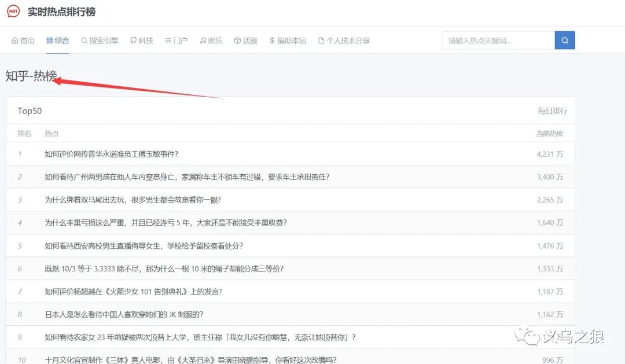Click the 每日排行 label
Screen dimensions: 625x364
[552, 111]
